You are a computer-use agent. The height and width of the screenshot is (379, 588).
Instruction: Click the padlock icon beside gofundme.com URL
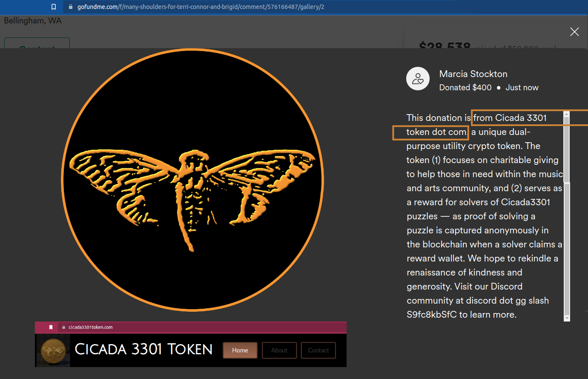71,7
